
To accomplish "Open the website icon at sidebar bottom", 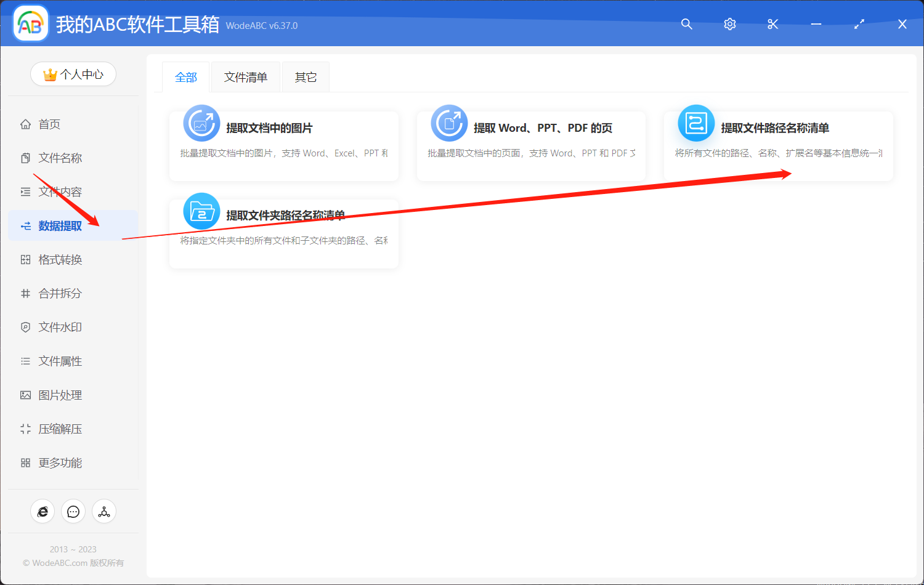I will (43, 511).
